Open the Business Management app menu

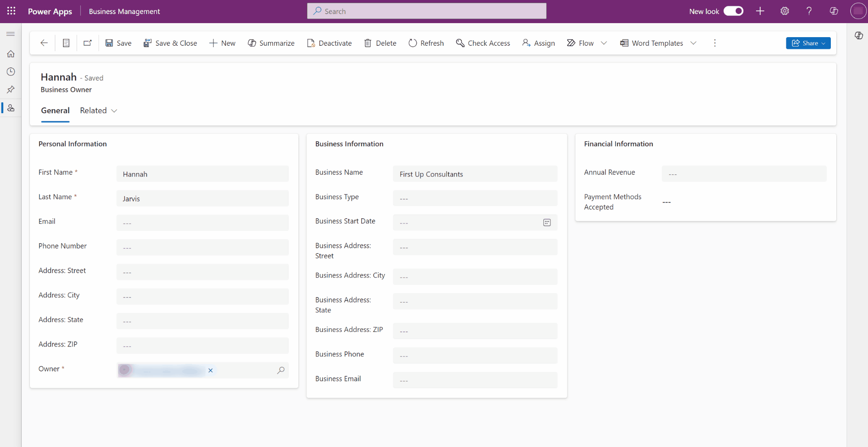point(124,11)
